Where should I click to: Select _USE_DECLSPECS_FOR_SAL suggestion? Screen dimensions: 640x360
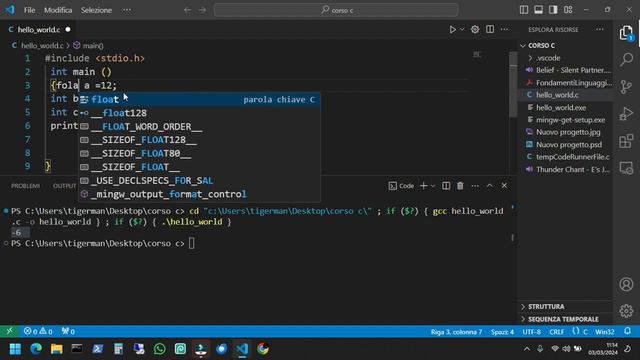tap(199, 180)
